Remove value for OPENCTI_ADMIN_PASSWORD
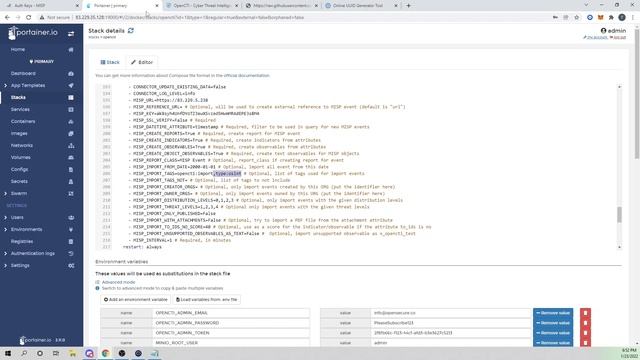640x360 pixels. pyautogui.click(x=553, y=323)
